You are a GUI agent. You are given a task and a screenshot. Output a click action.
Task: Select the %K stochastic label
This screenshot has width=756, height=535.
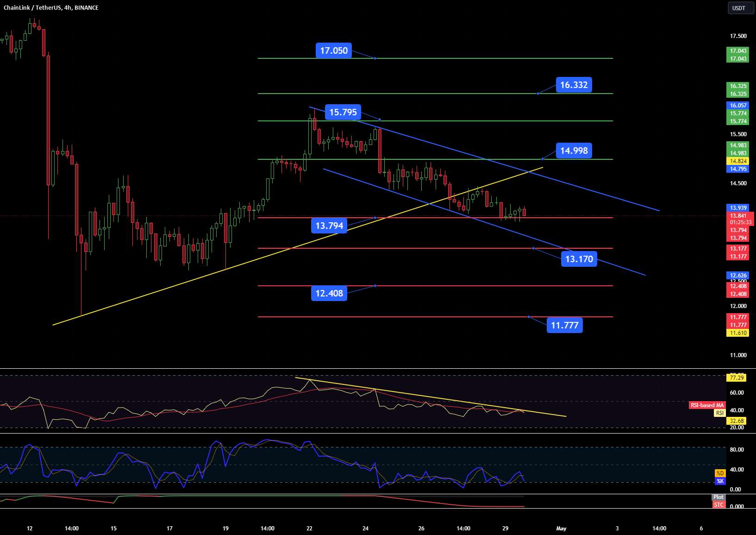pyautogui.click(x=720, y=481)
